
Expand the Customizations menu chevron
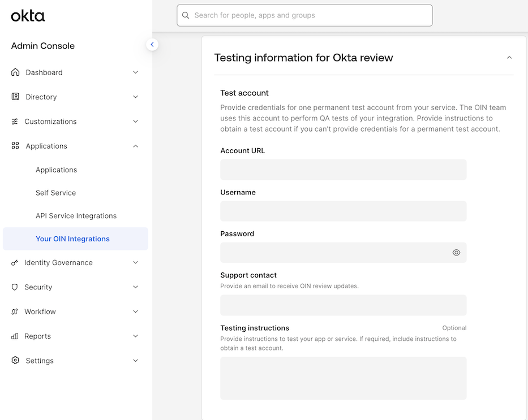tap(135, 122)
